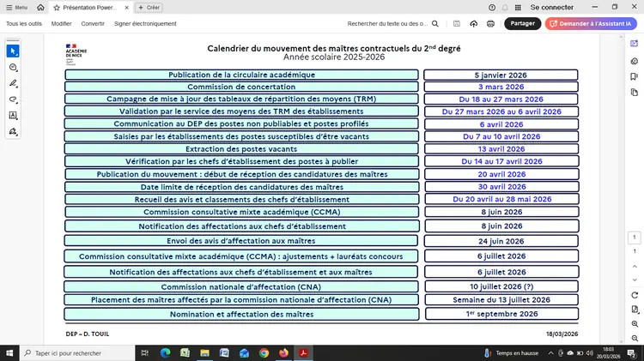Open the hamburger Menu
The height and width of the screenshot is (361, 644).
click(16, 8)
